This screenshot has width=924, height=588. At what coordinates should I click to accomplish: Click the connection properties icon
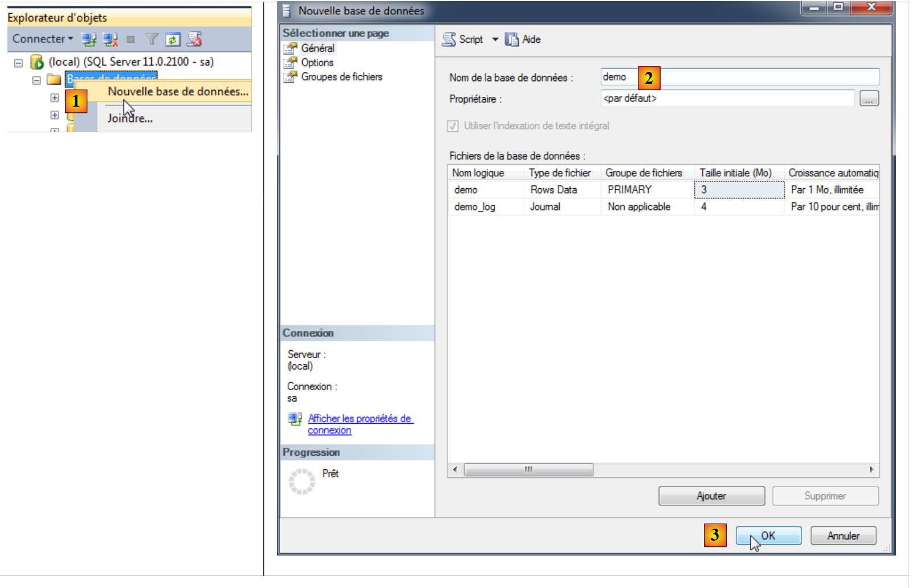click(x=295, y=419)
